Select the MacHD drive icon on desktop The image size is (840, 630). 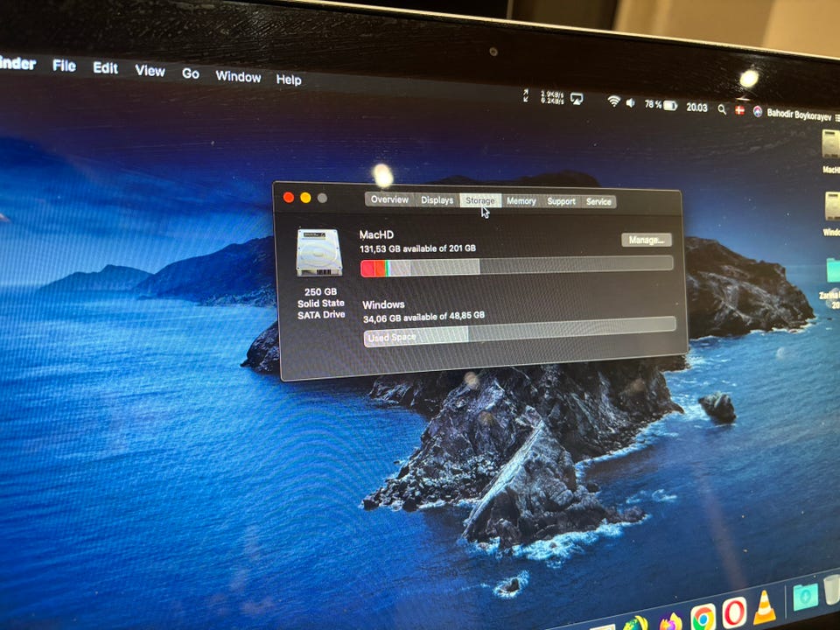(831, 144)
